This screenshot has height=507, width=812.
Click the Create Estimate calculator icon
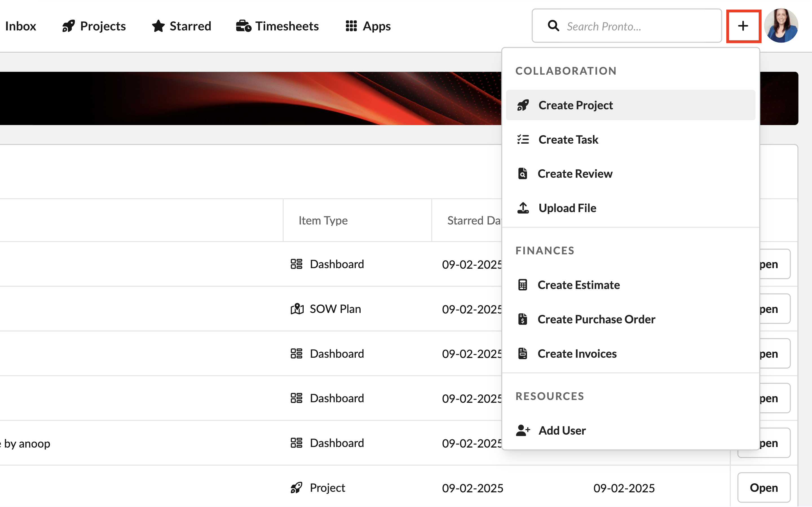(x=522, y=285)
